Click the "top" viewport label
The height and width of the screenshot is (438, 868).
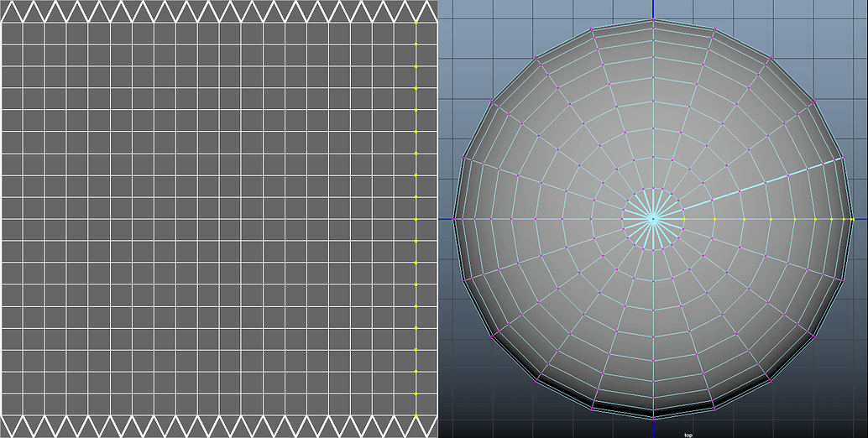pyautogui.click(x=688, y=435)
